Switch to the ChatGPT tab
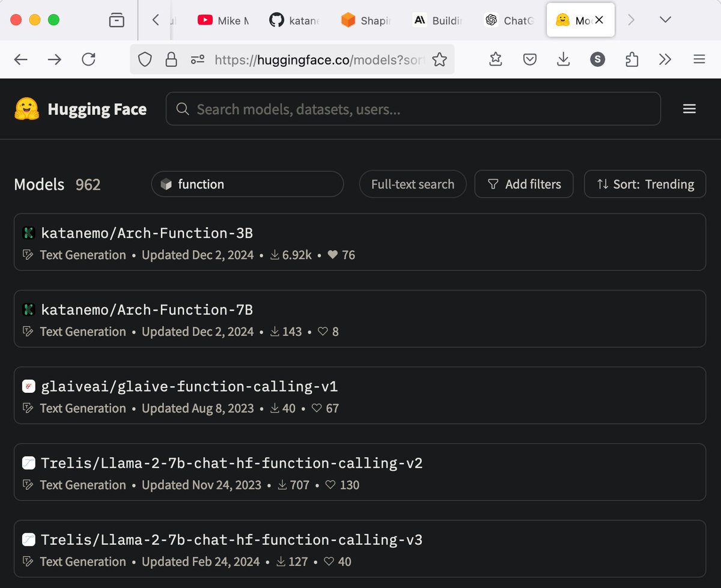721x588 pixels. [511, 20]
